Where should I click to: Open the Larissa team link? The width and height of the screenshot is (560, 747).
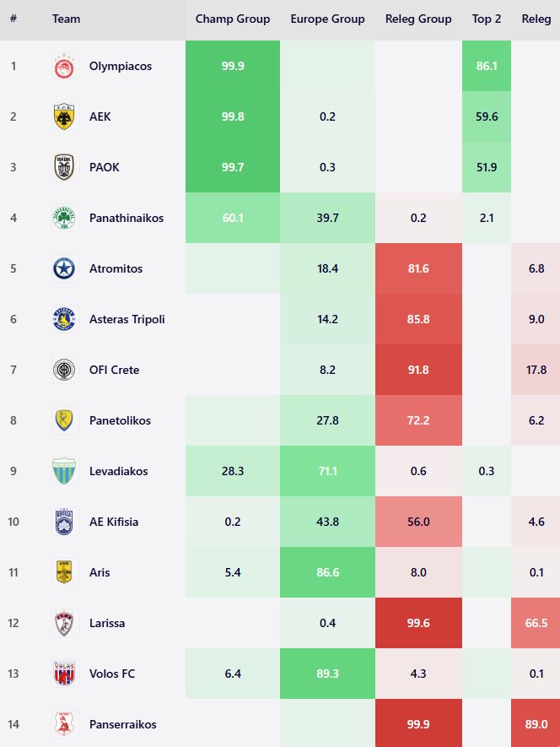[107, 623]
